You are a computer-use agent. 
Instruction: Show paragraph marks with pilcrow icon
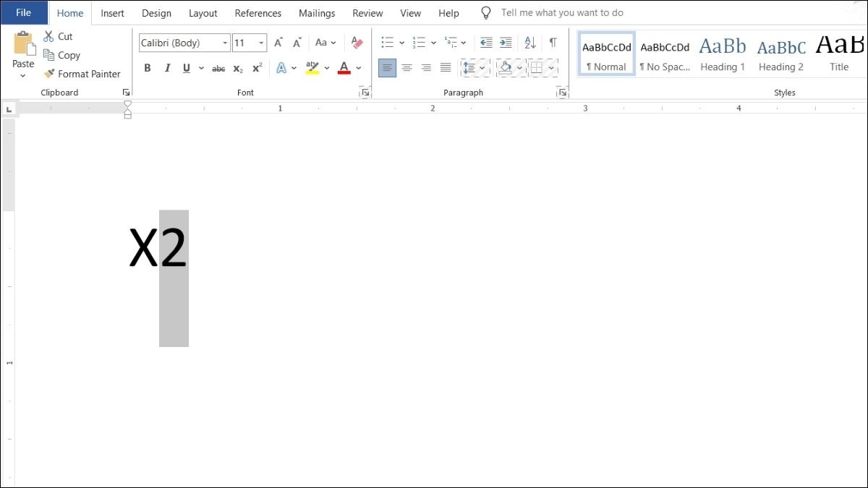[553, 43]
